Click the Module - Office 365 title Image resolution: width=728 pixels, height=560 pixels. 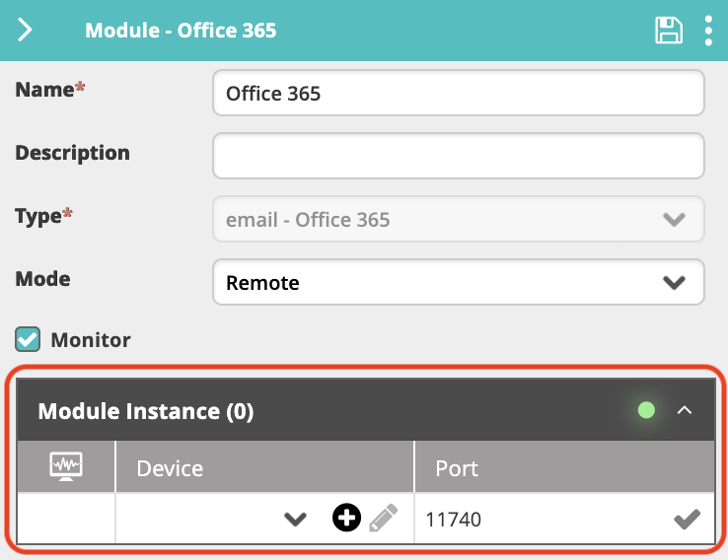[x=181, y=31]
